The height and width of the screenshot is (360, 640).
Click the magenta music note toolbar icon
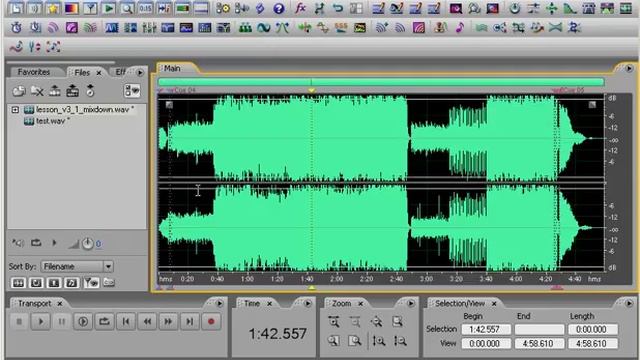tap(460, 27)
